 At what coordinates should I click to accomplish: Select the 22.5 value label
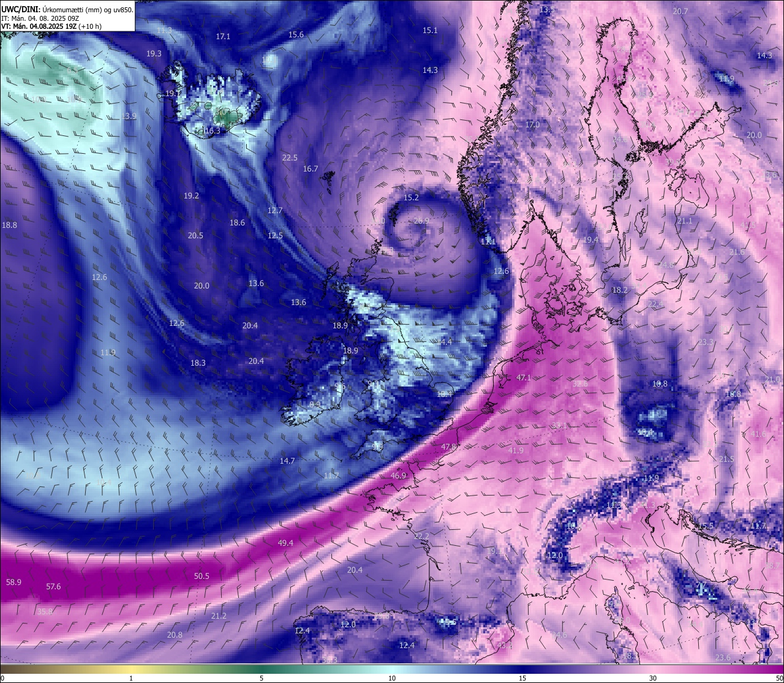point(290,157)
